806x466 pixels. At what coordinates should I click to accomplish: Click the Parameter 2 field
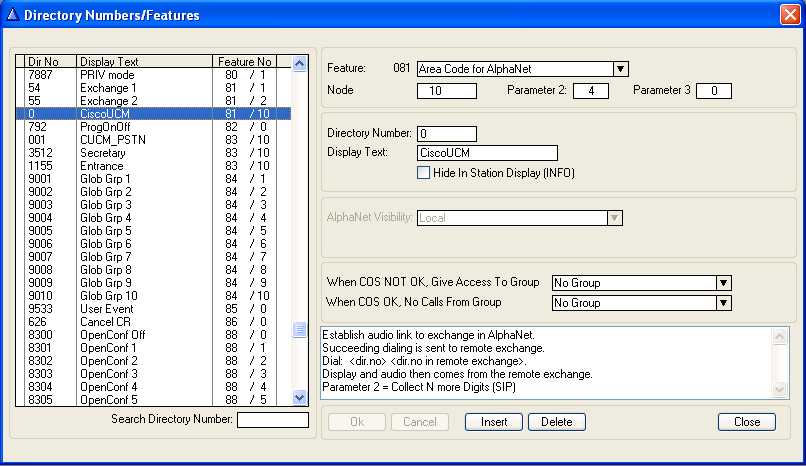pyautogui.click(x=591, y=92)
